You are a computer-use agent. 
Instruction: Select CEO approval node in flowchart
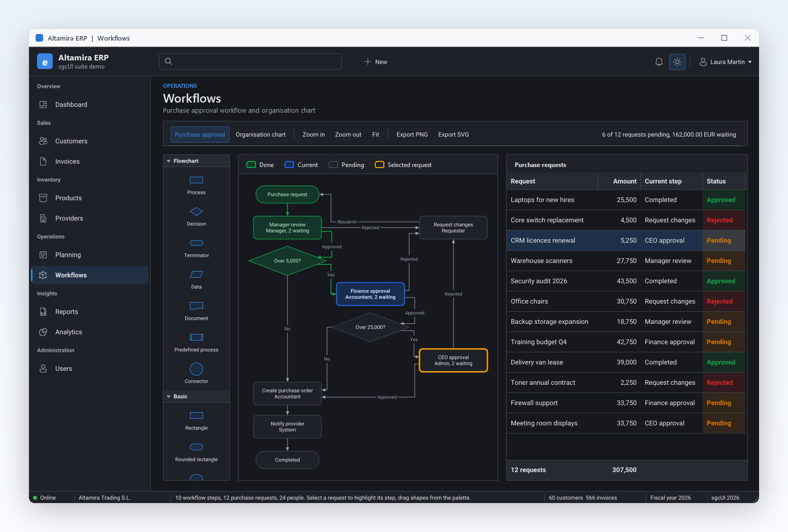pos(453,360)
